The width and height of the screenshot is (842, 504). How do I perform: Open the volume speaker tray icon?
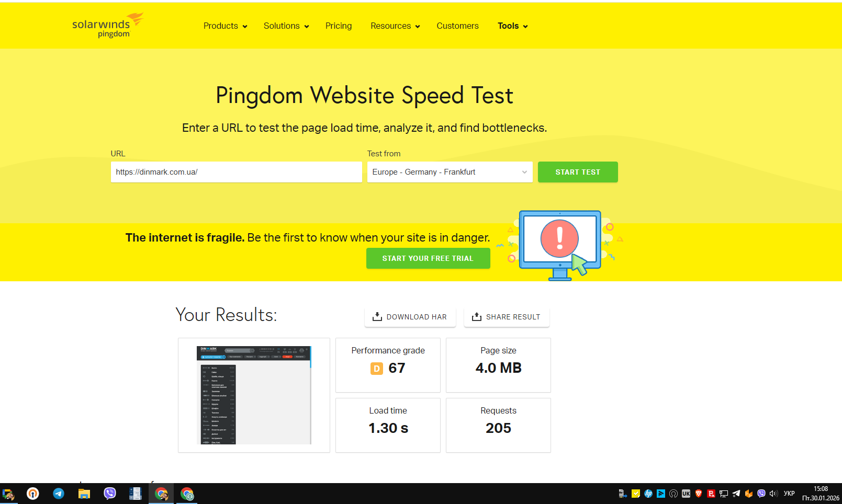coord(773,494)
